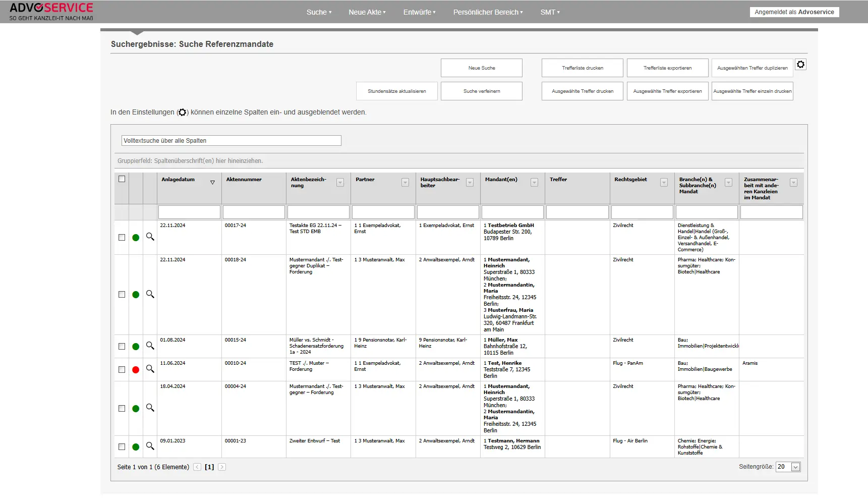The width and height of the screenshot is (868, 503).
Task: Open the Partner column filter dropdown
Action: pos(405,183)
